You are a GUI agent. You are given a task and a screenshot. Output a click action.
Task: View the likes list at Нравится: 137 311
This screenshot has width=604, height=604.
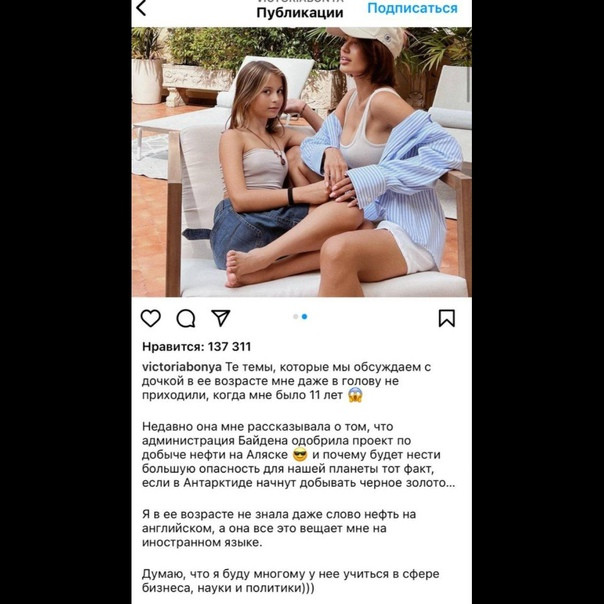point(196,346)
